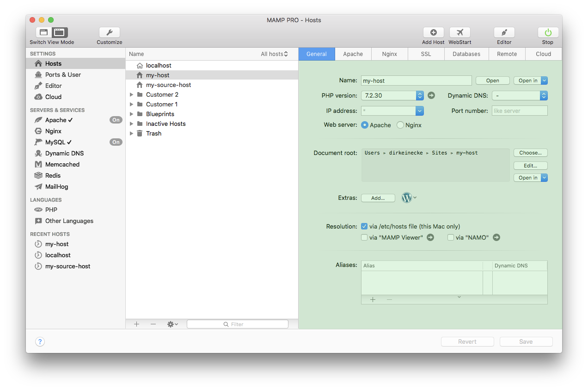Open Redis service settings

tap(76, 175)
